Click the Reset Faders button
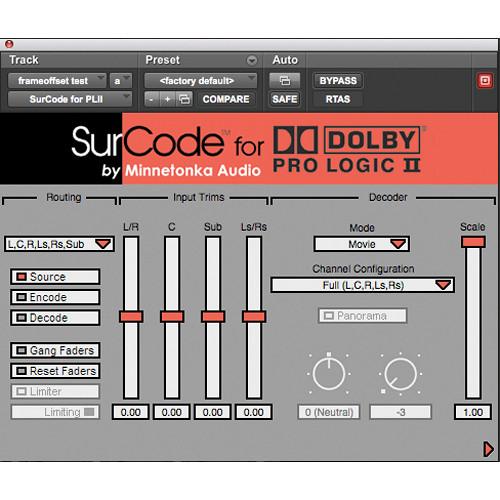This screenshot has height=500, width=500. point(55,371)
